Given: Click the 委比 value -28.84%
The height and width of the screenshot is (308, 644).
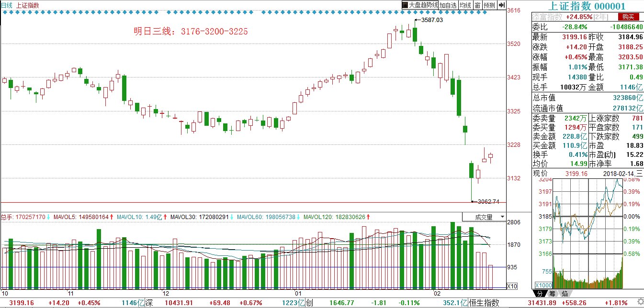Looking at the screenshot, I should click(574, 27).
